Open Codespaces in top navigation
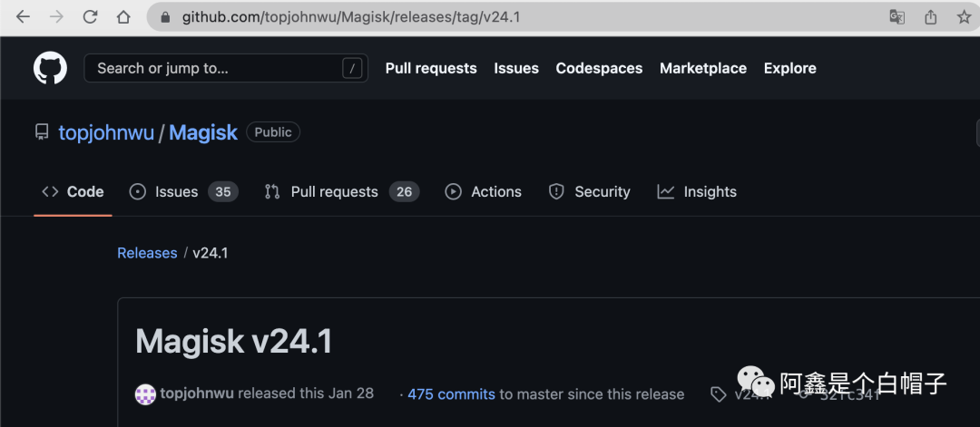Image resolution: width=980 pixels, height=427 pixels. pos(600,68)
